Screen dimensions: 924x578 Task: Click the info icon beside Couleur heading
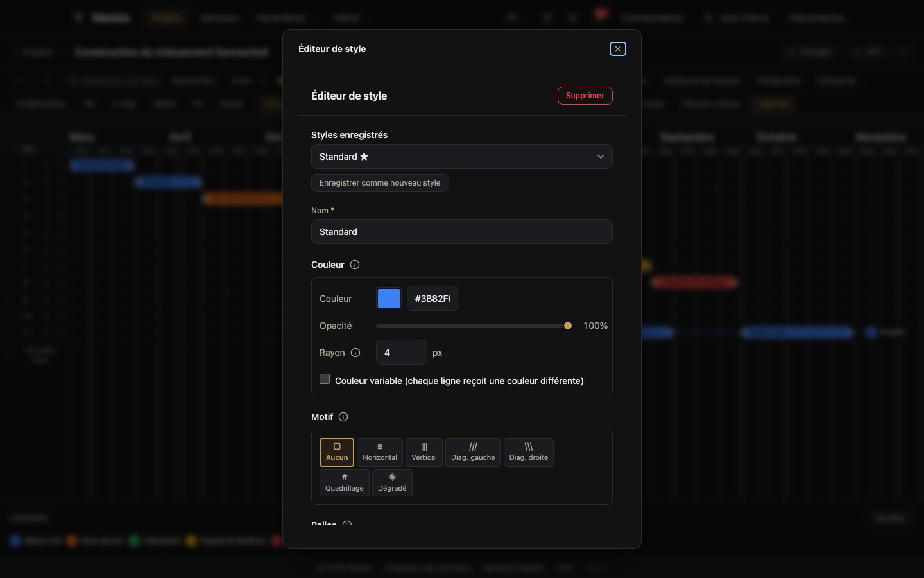[355, 265]
